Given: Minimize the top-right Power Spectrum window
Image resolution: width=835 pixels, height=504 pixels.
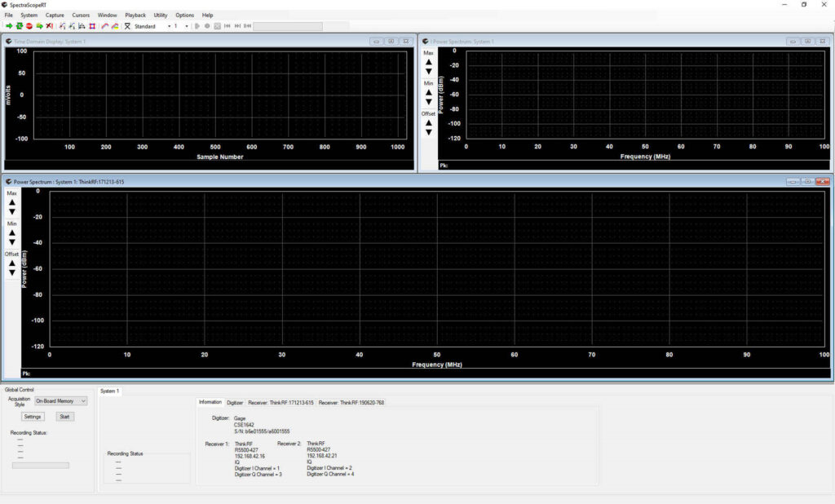Looking at the screenshot, I should 793,41.
